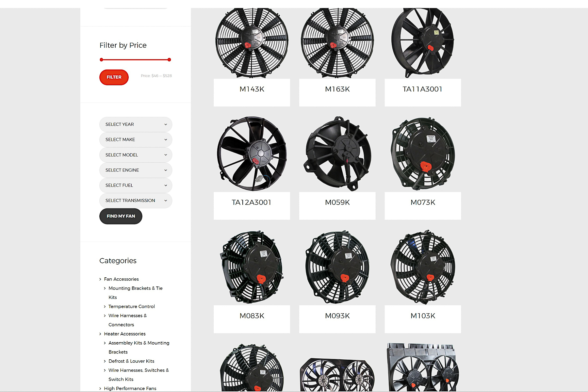Open Temperature Control category link
Image resolution: width=588 pixels, height=392 pixels.
132,306
